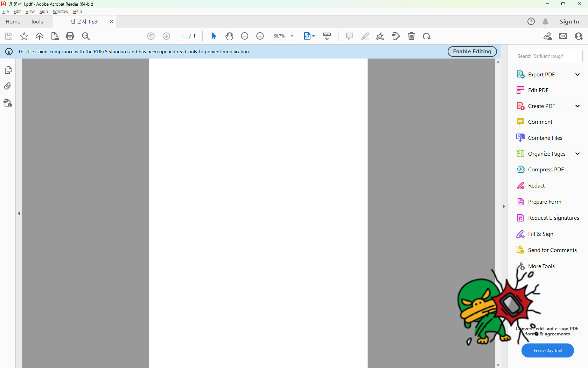The width and height of the screenshot is (588, 368).
Task: Click the page number field
Action: point(182,36)
